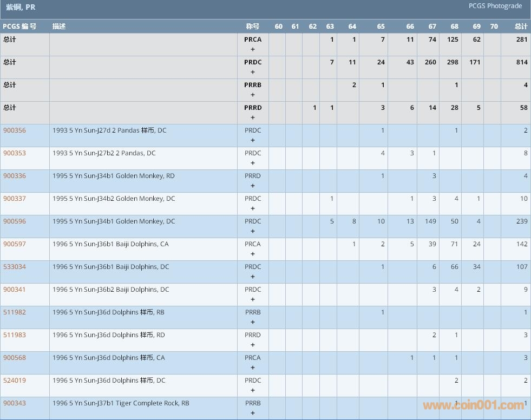Image resolution: width=531 pixels, height=420 pixels.
Task: Open PCGS number 900353 link
Action: click(15, 153)
